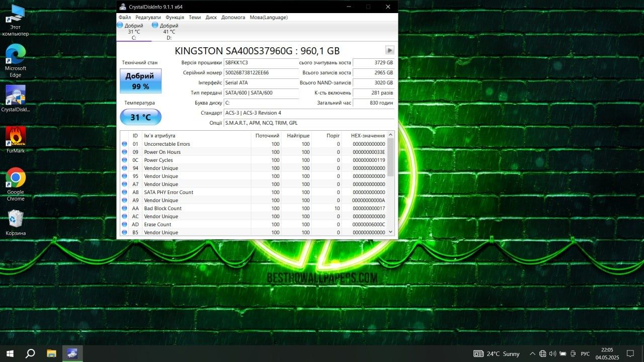Select the Microsoft Edge desktop icon
Screen dimensions: 644x362
[16, 61]
